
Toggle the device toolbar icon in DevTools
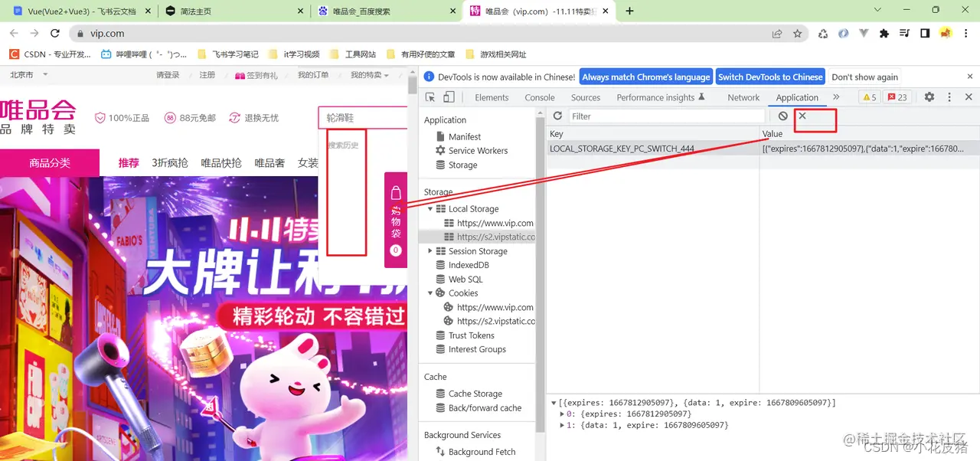(449, 97)
